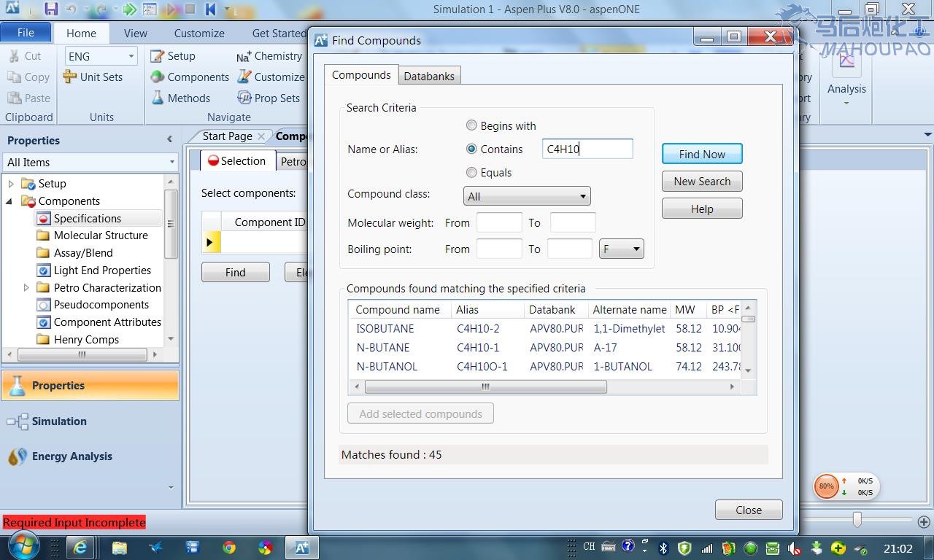Click the Unit Sets icon in ribbon
The width and height of the screenshot is (934, 560).
(70, 77)
